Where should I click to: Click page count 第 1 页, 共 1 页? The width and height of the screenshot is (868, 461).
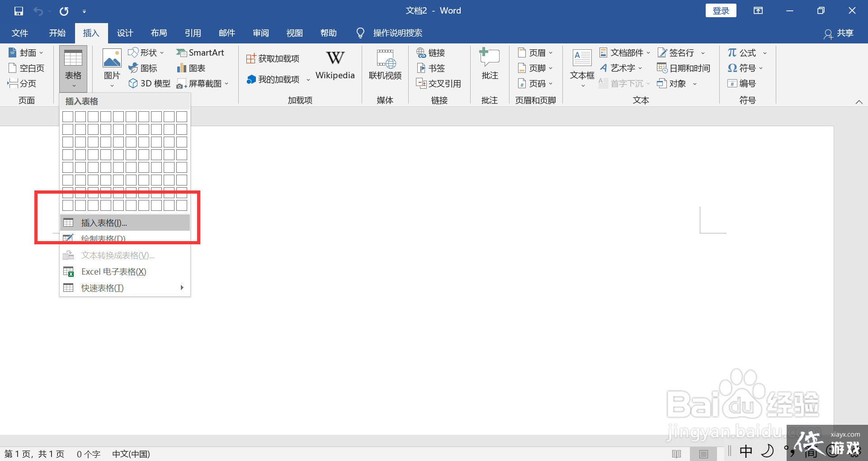click(x=34, y=454)
